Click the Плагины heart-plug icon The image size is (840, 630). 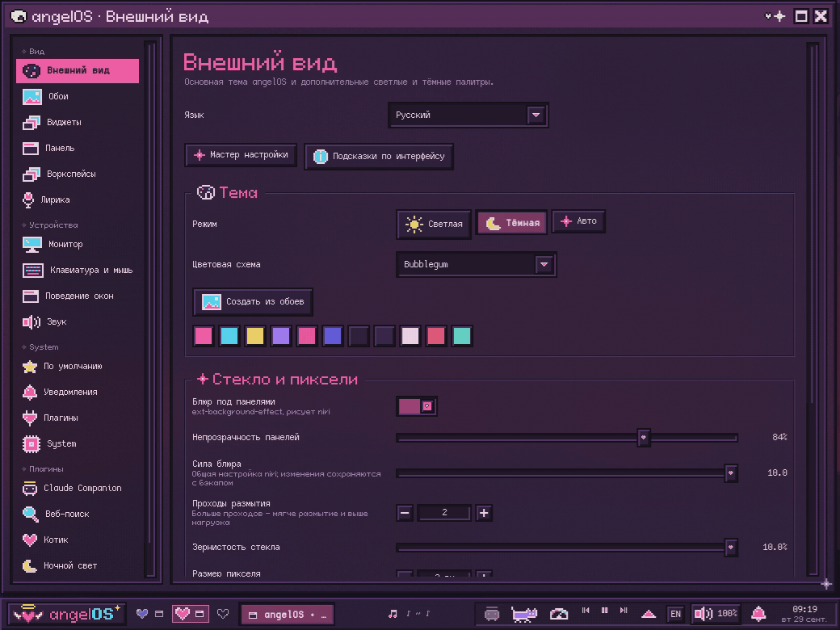pyautogui.click(x=30, y=418)
